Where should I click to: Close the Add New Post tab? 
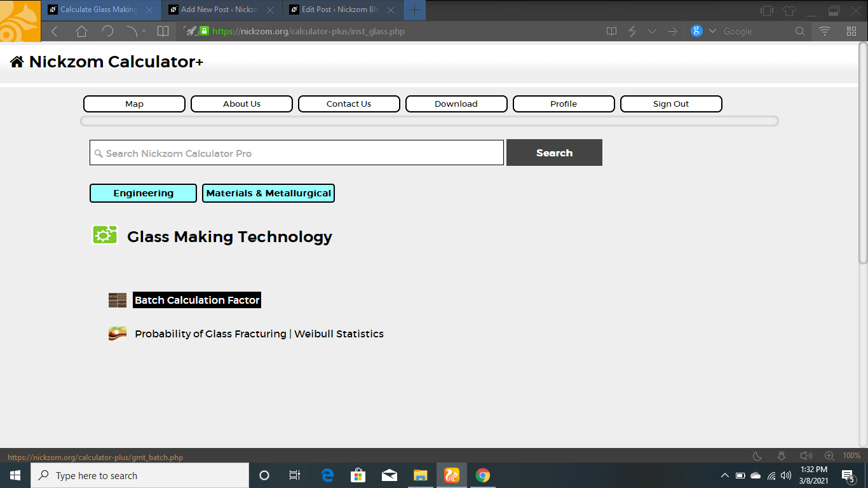(x=270, y=10)
